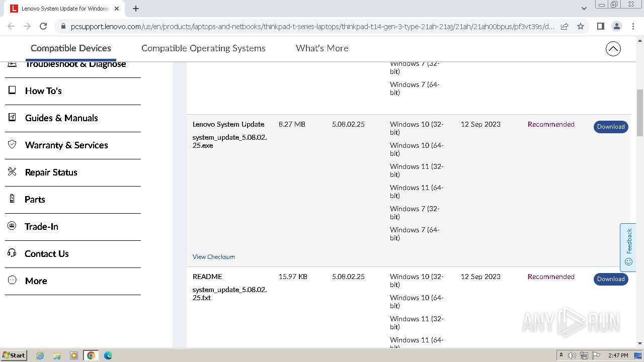
Task: Open the Feedback side tab
Action: (628, 247)
